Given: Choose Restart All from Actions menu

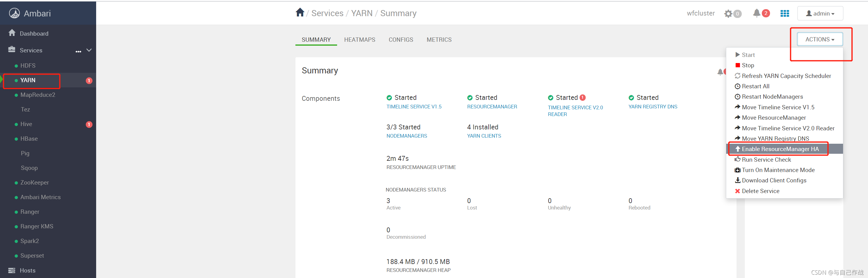Looking at the screenshot, I should pos(784,86).
